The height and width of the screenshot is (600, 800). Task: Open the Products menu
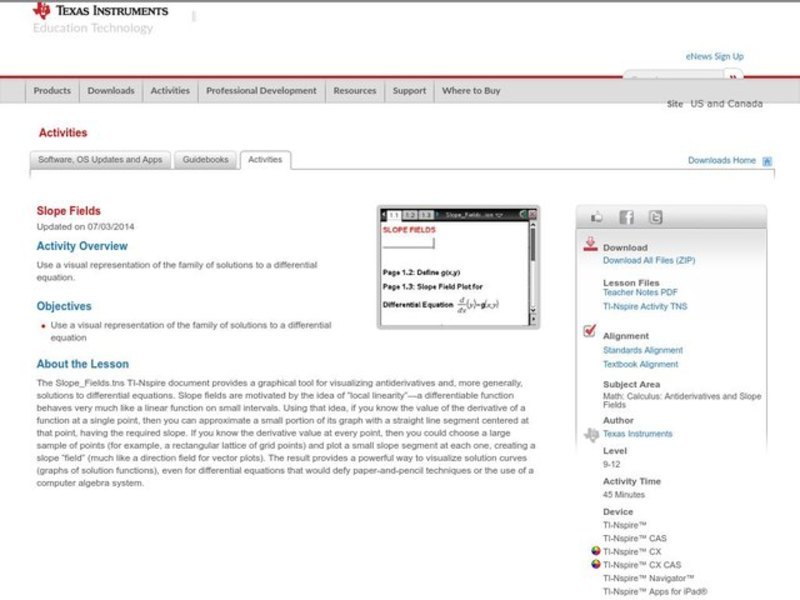(x=52, y=91)
